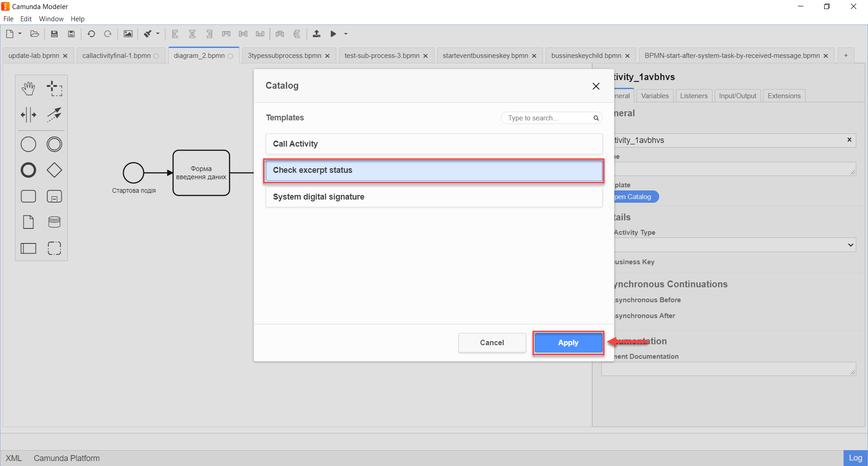Select the Форма введення даних task
868x466 pixels.
[x=201, y=173]
